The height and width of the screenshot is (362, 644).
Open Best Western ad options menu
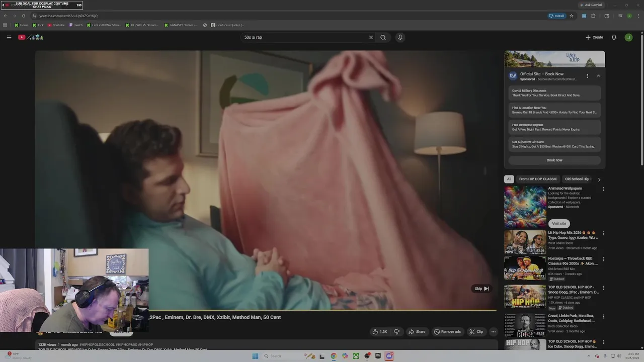coord(587,76)
